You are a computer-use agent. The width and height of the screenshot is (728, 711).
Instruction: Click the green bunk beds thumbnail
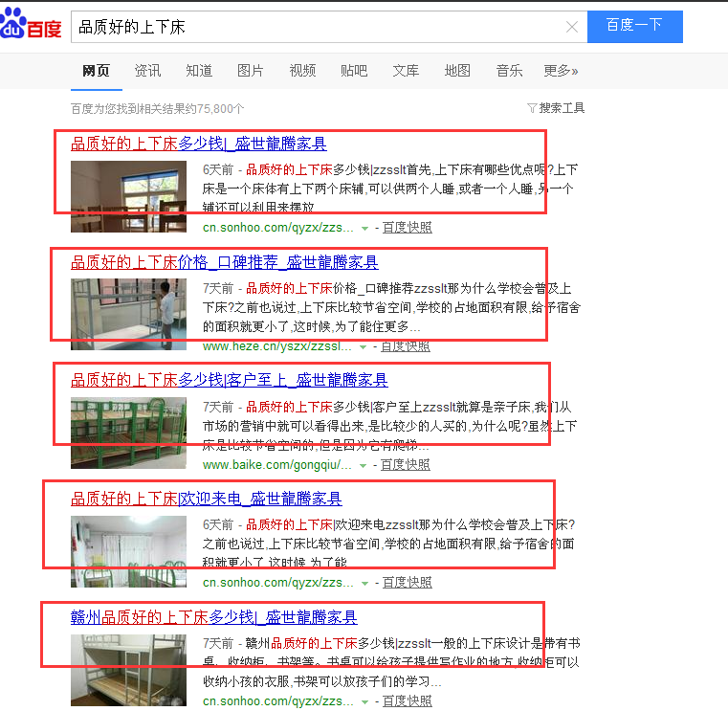(128, 433)
